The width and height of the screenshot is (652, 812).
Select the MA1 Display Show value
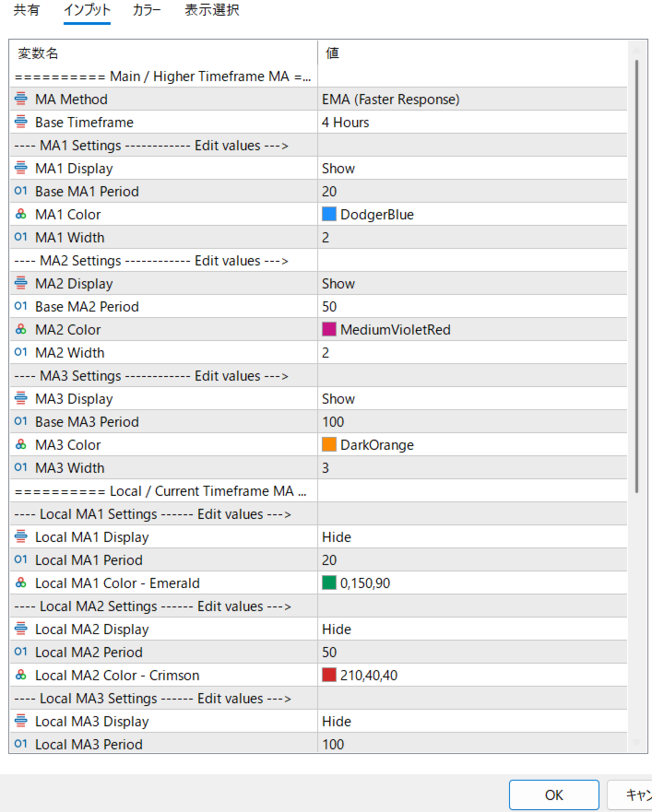click(472, 169)
